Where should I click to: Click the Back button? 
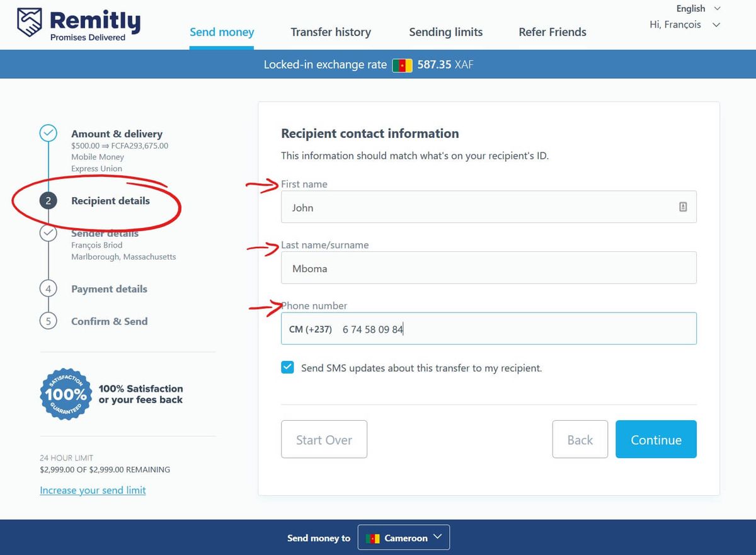click(x=580, y=439)
